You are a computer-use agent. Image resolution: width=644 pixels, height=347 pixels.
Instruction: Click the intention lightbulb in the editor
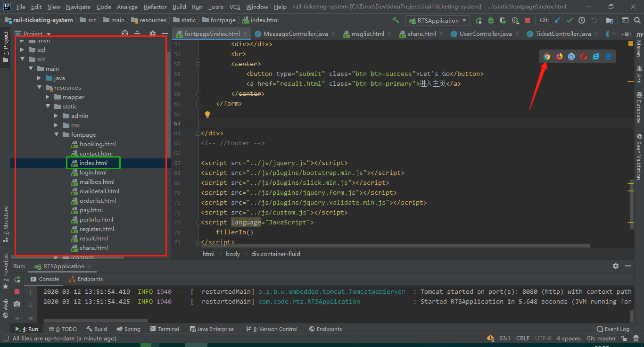(x=207, y=114)
